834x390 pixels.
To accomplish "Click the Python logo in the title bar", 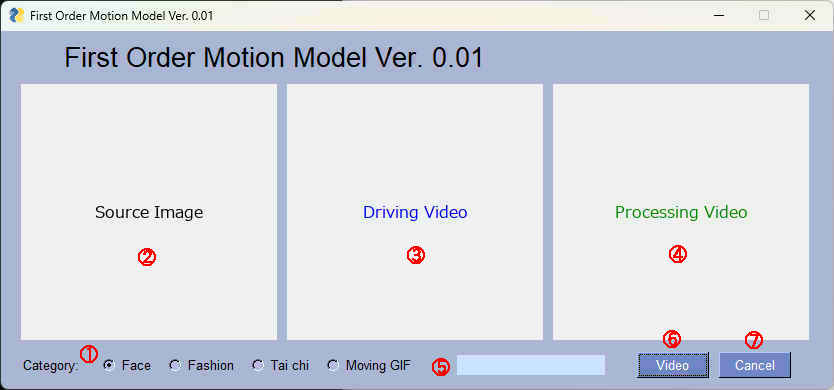I will [x=17, y=15].
